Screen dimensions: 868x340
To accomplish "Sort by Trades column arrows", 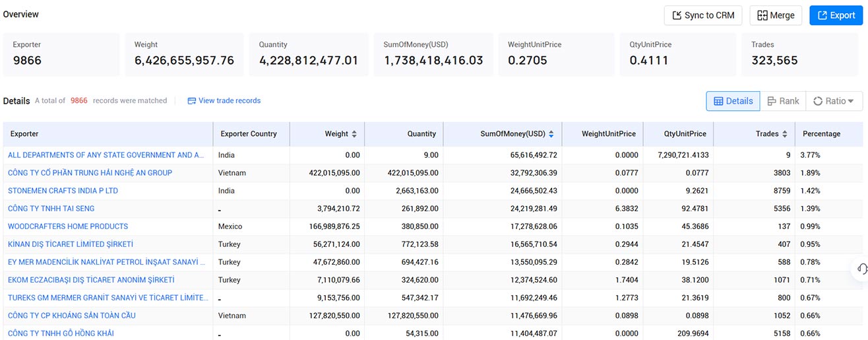I will click(785, 134).
